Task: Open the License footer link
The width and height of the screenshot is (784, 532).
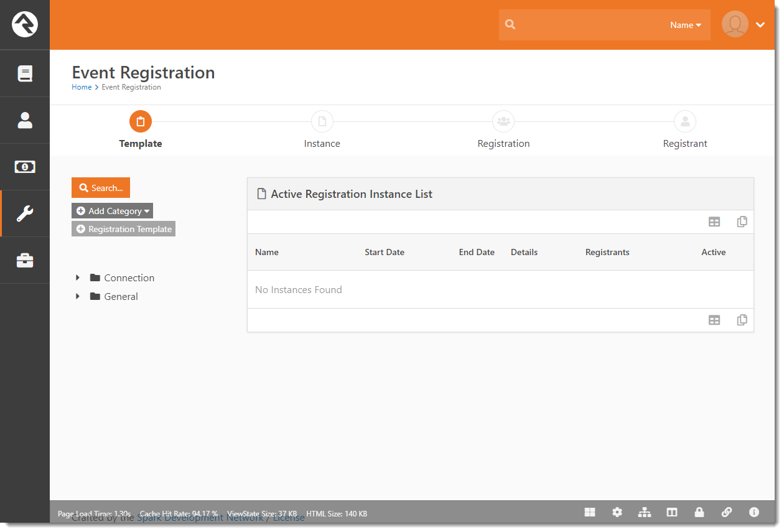Action: (x=289, y=518)
